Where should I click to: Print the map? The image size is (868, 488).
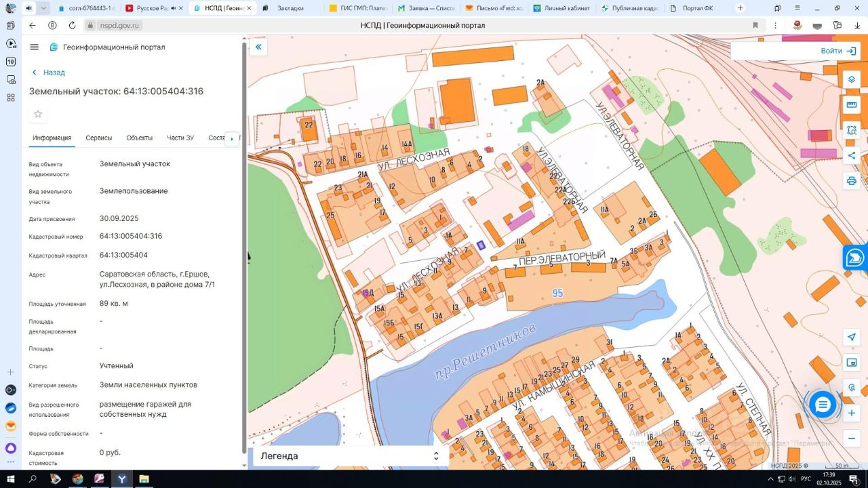click(x=852, y=181)
